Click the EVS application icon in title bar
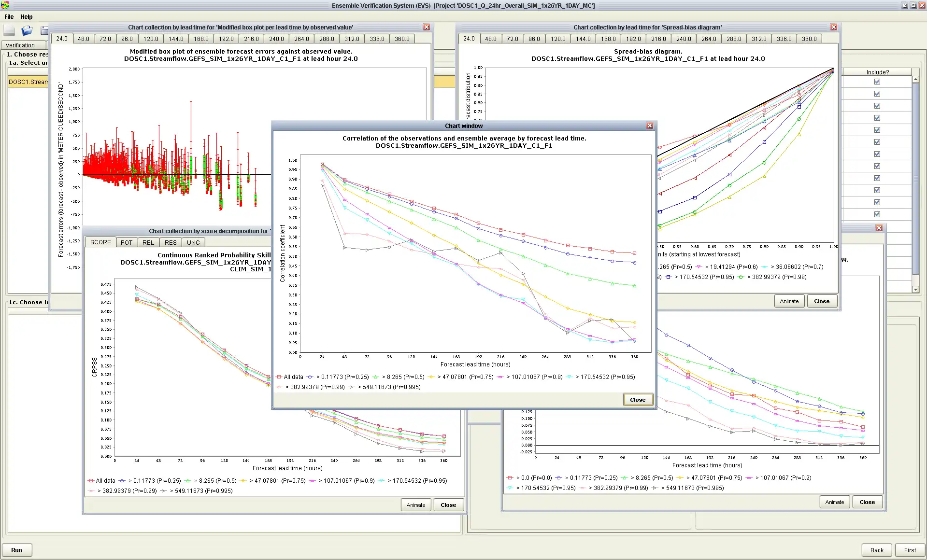Viewport: 927px width, 560px height. point(5,5)
